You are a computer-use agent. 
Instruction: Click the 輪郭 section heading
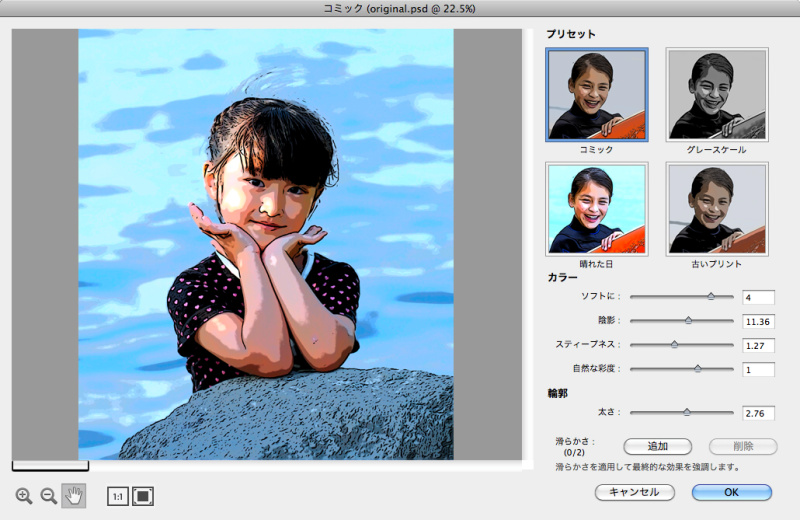pyautogui.click(x=558, y=393)
